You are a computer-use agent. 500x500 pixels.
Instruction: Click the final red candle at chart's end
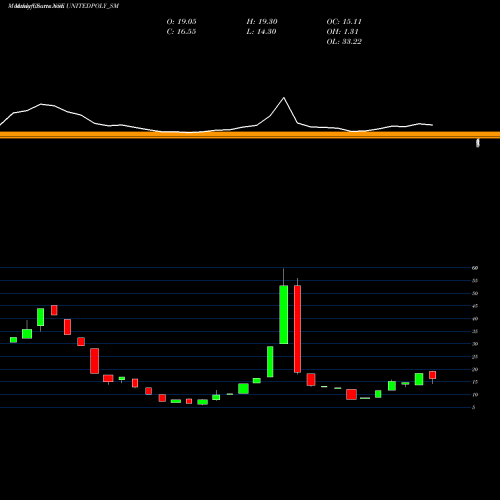[x=432, y=375]
